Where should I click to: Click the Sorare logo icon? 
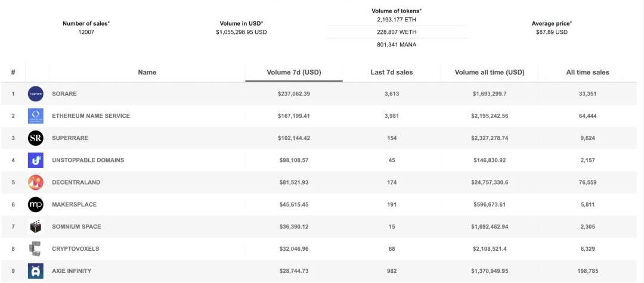coord(36,94)
